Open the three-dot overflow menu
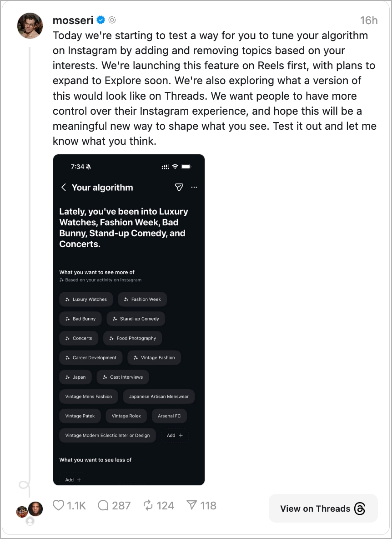The image size is (392, 539). (194, 187)
